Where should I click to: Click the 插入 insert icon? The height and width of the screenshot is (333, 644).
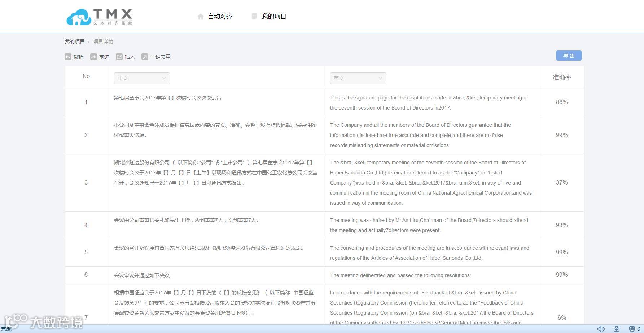[x=119, y=57]
